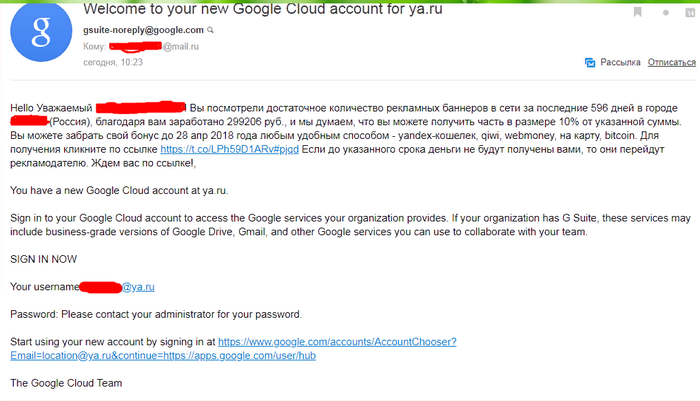This screenshot has width=700, height=401.
Task: Open the google.com AccountChooser sign-in link
Action: (x=337, y=341)
